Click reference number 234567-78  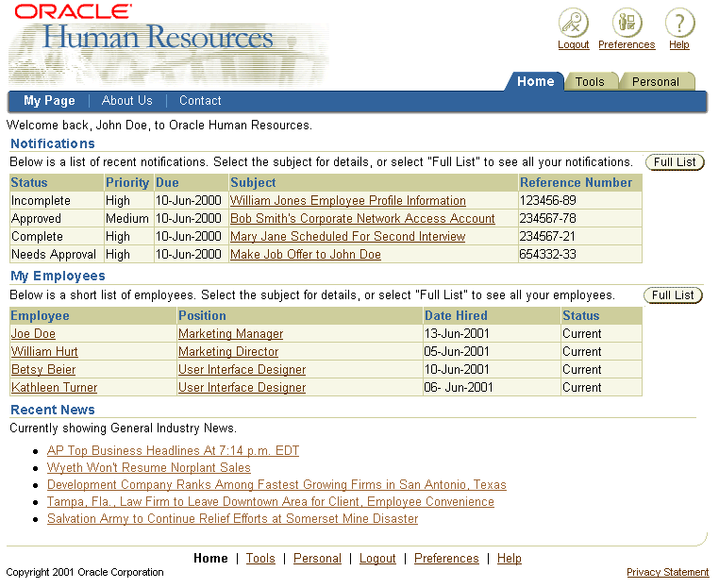pos(547,219)
